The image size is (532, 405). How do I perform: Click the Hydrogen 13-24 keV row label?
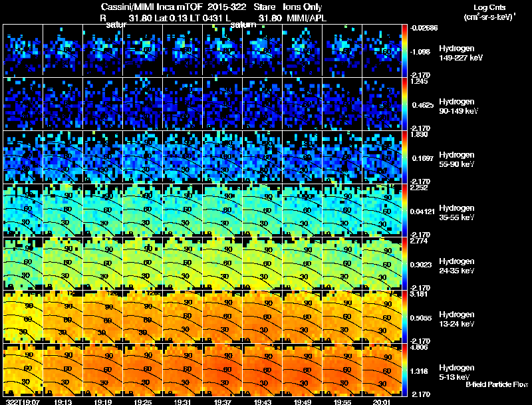point(457,319)
